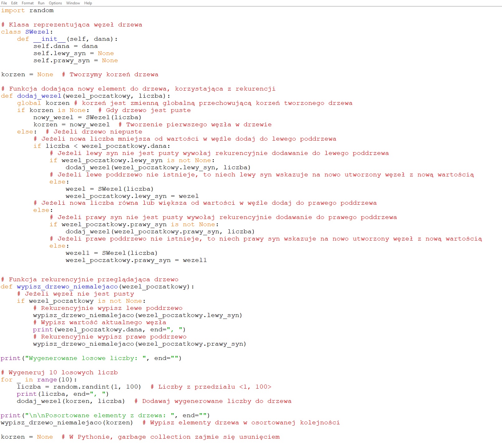Click dodaj_wezel in its def line
The height and width of the screenshot is (448, 502).
(39, 96)
